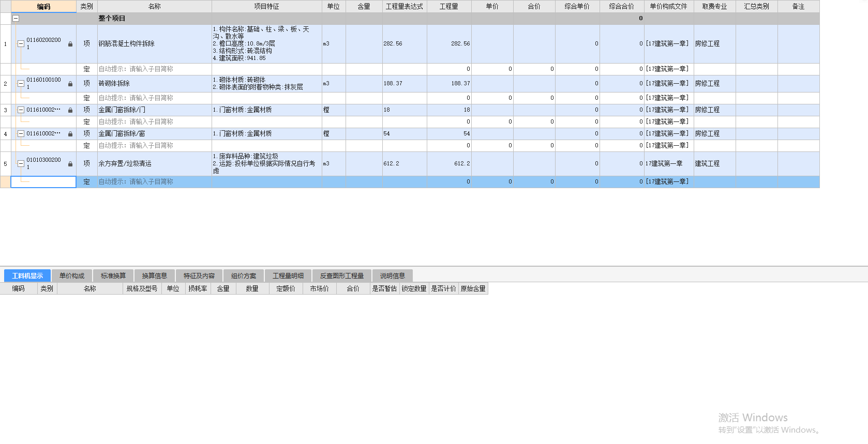Select quantity expression cell 612.2
This screenshot has width=868, height=444.
[405, 163]
